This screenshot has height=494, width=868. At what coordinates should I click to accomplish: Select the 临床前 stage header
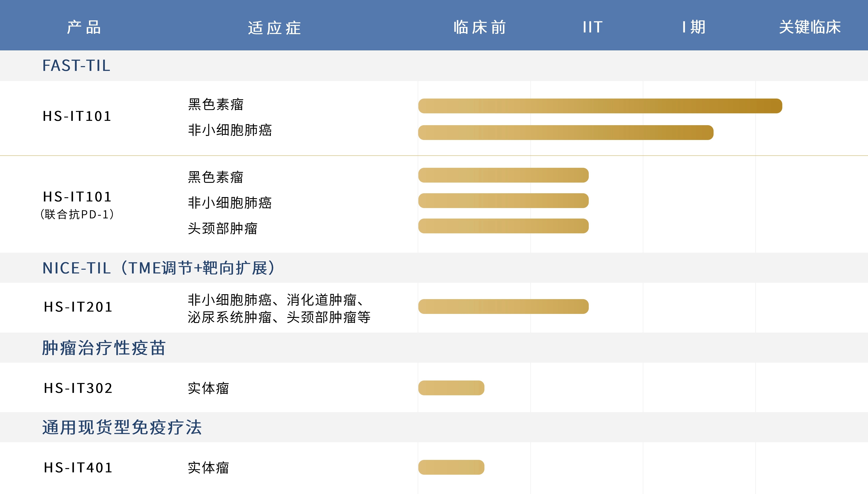[480, 27]
